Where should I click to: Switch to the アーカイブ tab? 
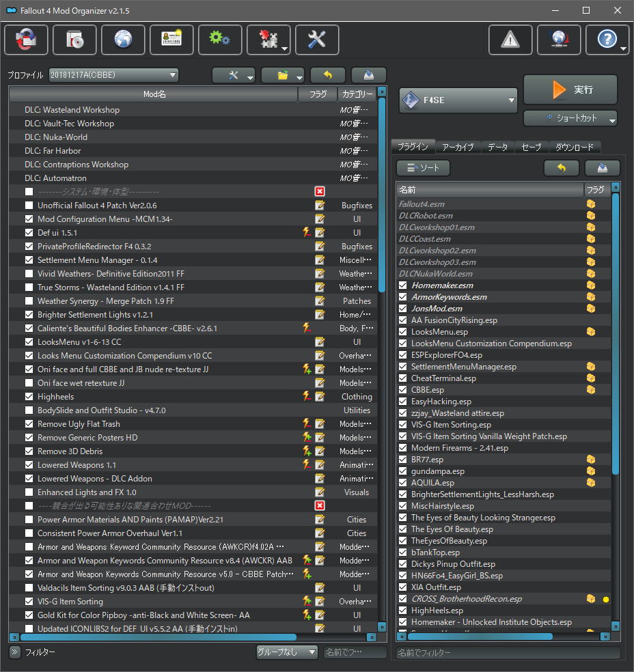click(x=458, y=148)
